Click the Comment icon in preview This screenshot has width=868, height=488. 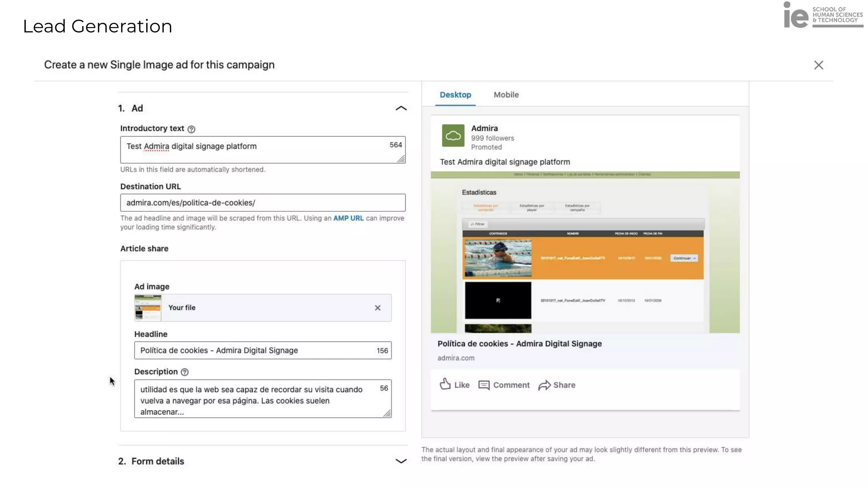pos(484,385)
